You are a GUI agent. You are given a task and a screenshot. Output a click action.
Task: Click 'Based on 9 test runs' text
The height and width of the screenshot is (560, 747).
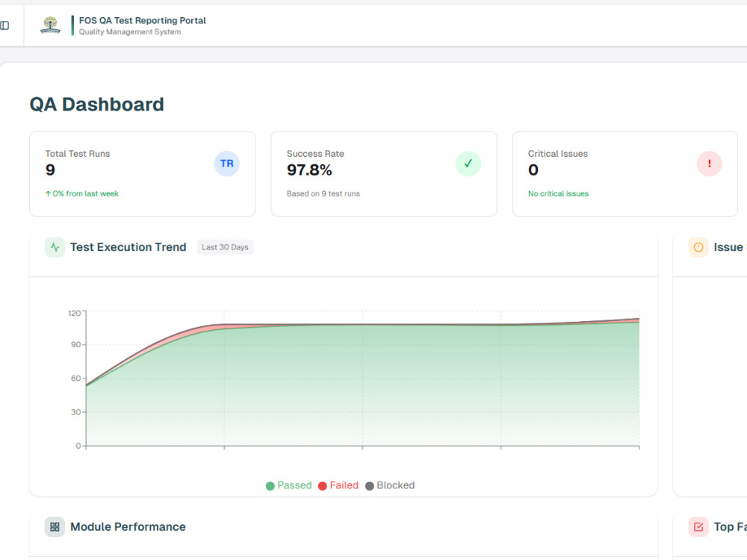tap(323, 194)
